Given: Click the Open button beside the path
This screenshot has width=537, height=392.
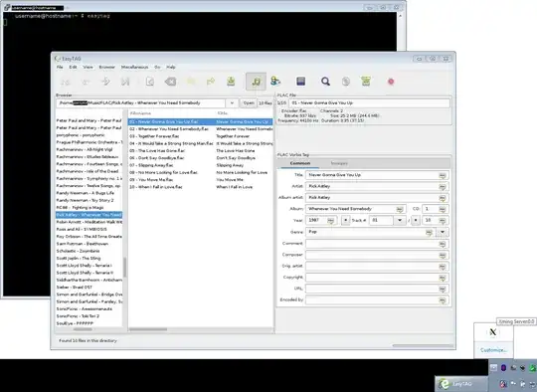Looking at the screenshot, I should pos(249,103).
